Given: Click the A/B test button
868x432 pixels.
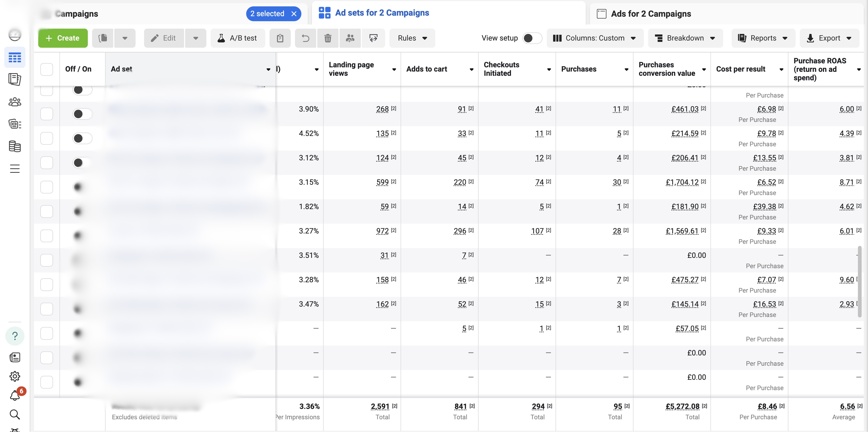Looking at the screenshot, I should [x=237, y=38].
